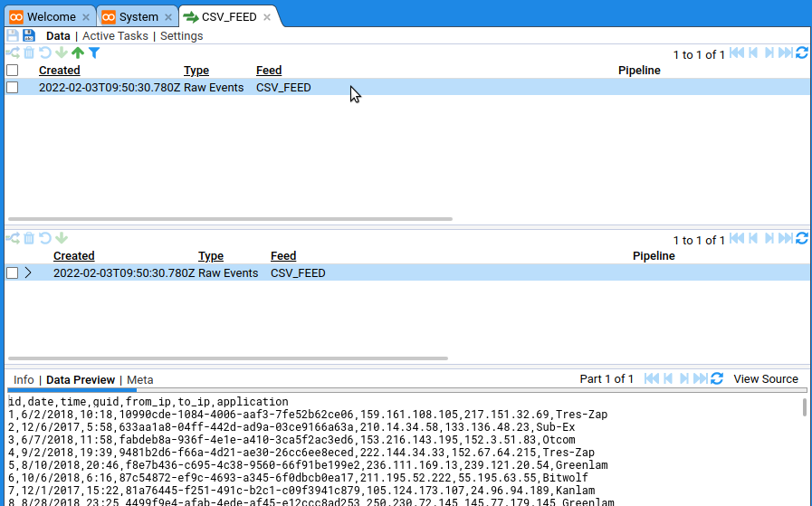Click the green upload arrow icon

tap(78, 53)
